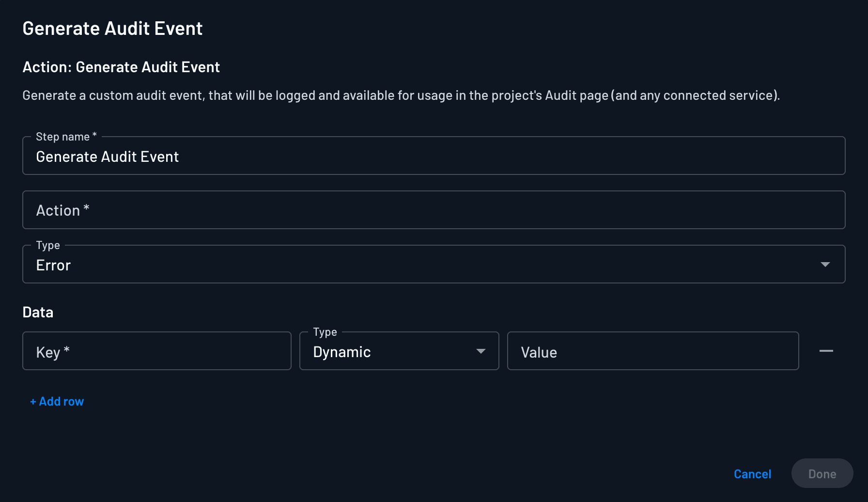Viewport: 868px width, 502px height.
Task: Confirm the audit event configuration with Done
Action: click(822, 473)
